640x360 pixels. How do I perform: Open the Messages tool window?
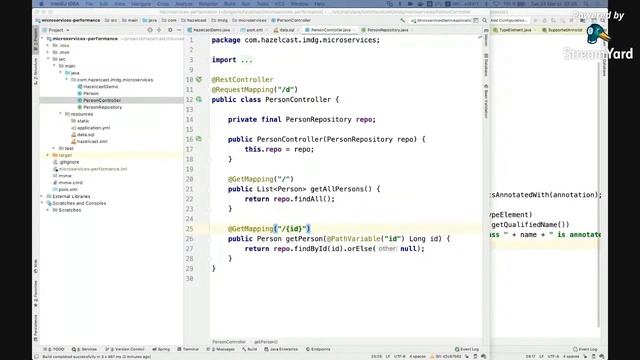221,349
